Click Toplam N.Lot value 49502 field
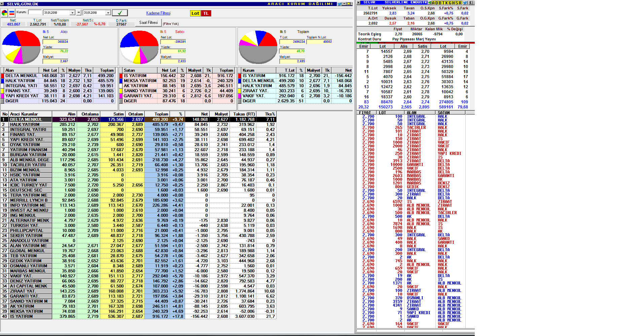644x336 pixels. point(319,42)
